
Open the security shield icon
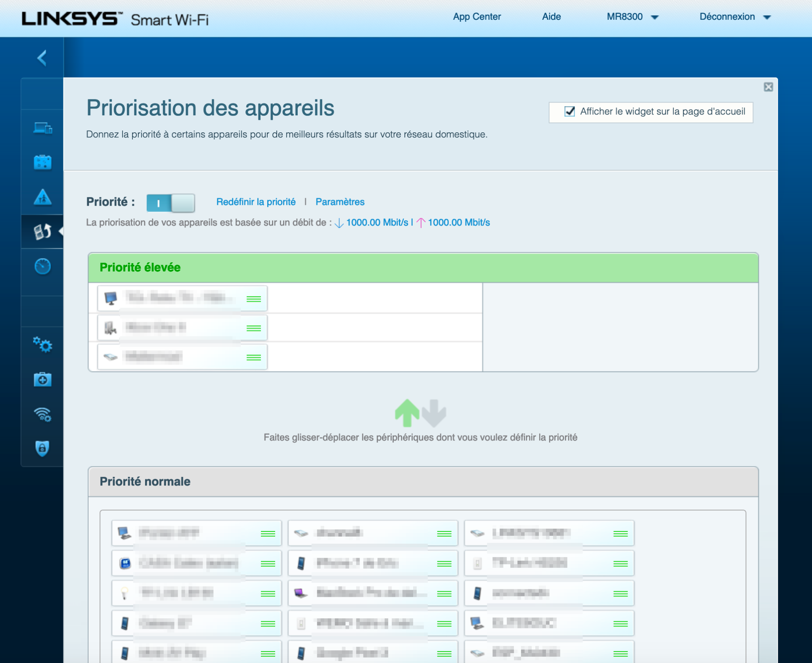click(x=42, y=448)
